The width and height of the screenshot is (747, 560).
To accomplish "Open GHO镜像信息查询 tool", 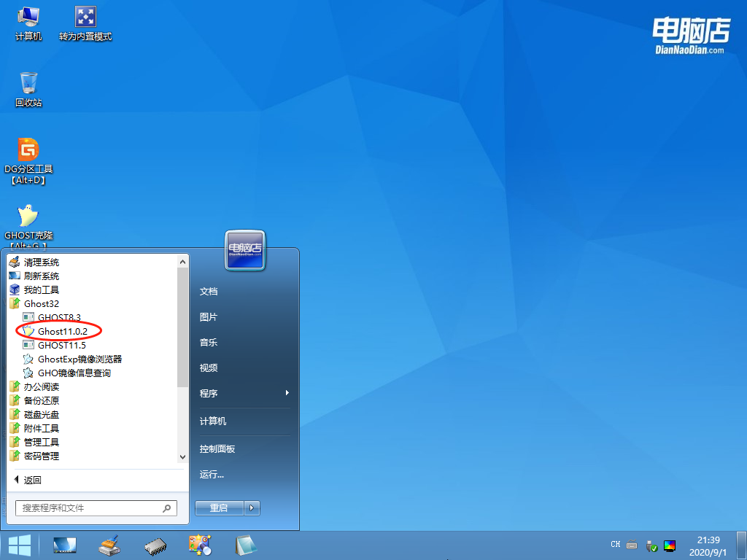I will (x=77, y=373).
